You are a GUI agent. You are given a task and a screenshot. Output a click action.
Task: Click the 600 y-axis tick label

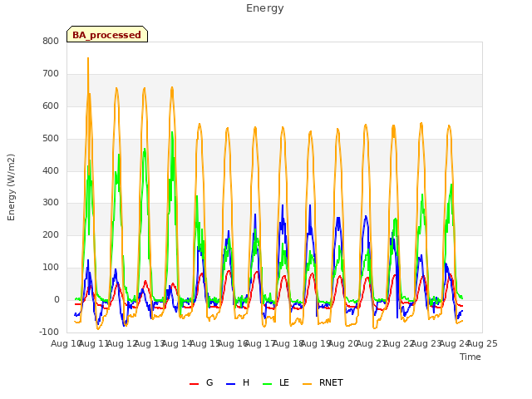(x=51, y=106)
